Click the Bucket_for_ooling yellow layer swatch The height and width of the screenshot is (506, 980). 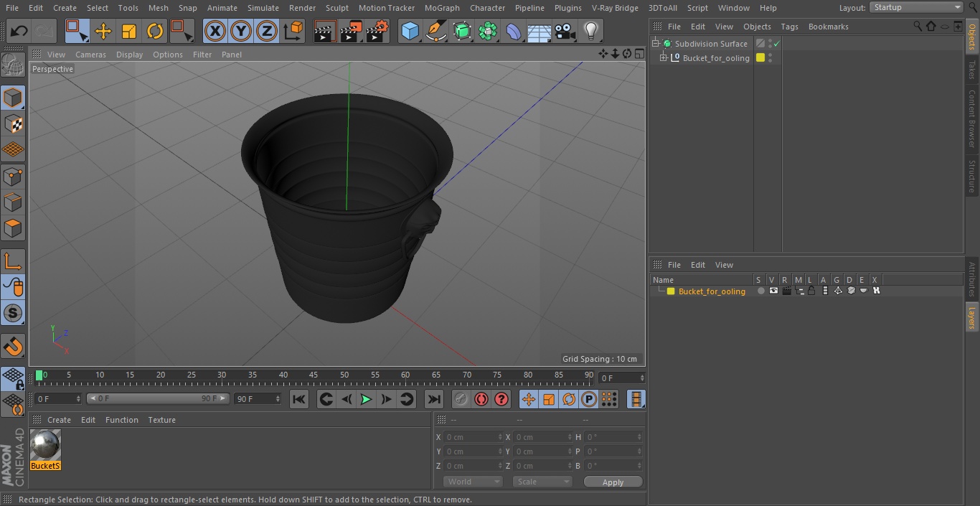click(760, 58)
